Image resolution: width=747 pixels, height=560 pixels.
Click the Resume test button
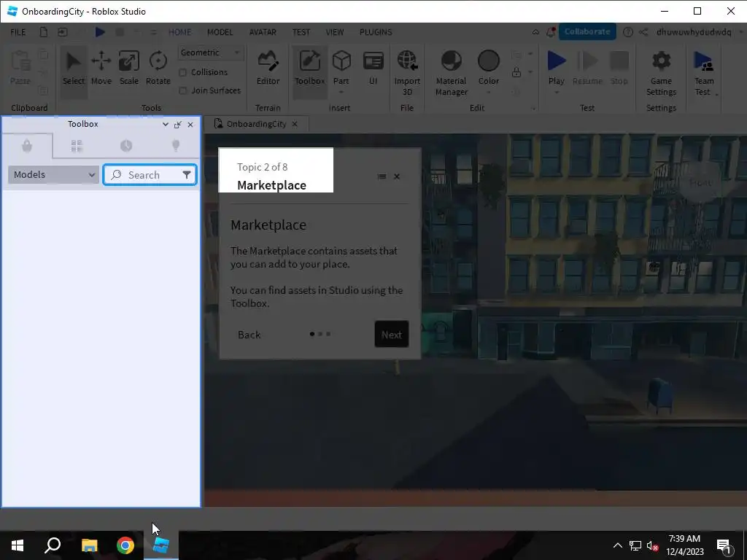click(x=587, y=69)
